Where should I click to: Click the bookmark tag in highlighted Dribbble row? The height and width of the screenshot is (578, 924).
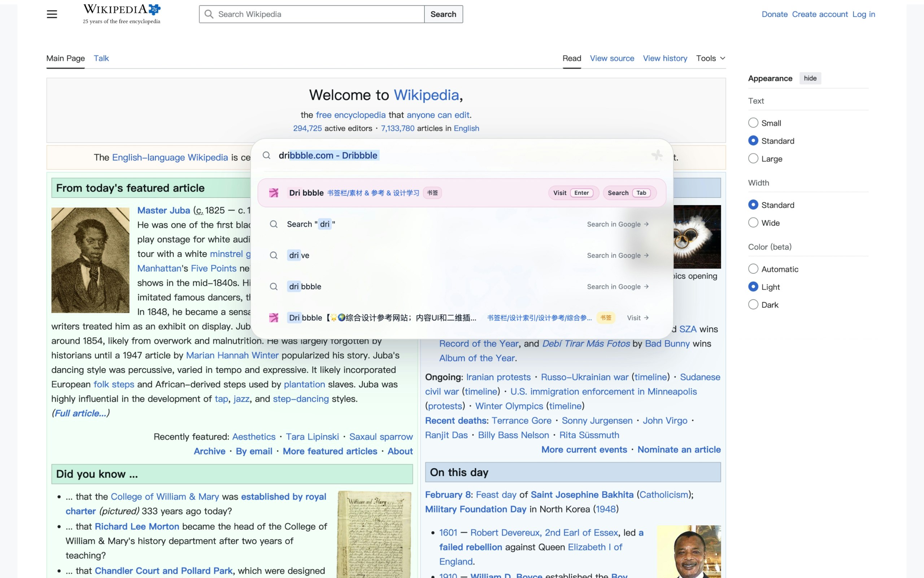pos(432,193)
